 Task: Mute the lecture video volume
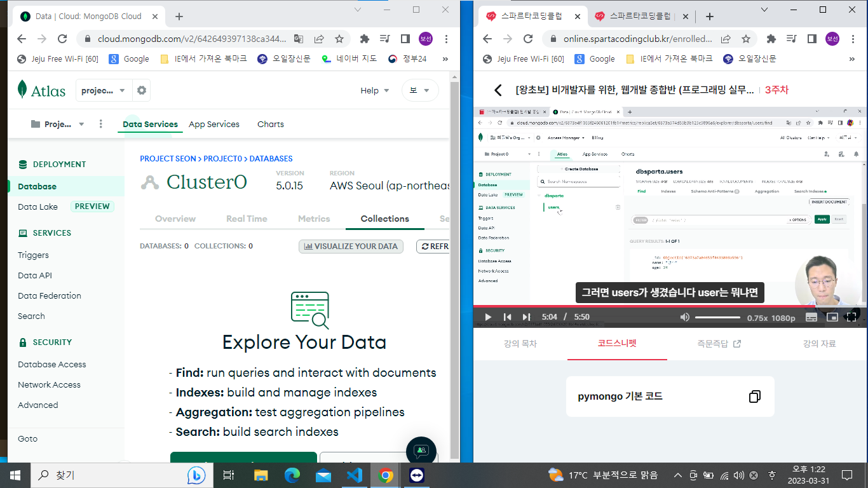(x=684, y=316)
